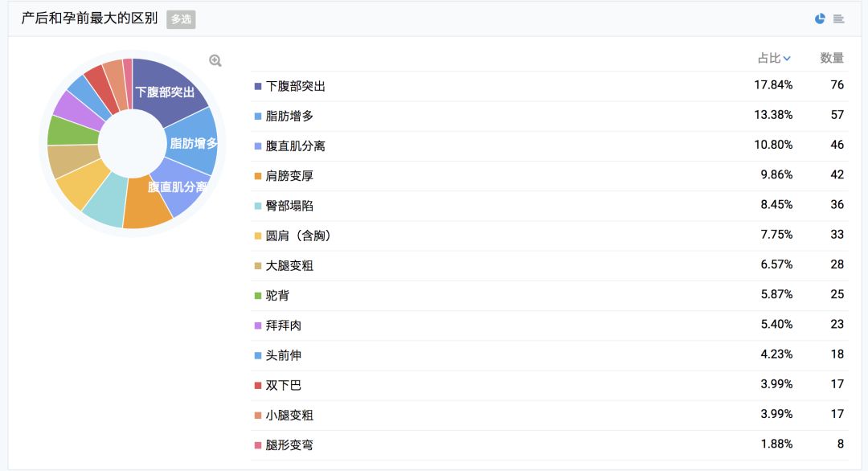The height and width of the screenshot is (471, 868).
Task: Click the 肩膀变厚 legend color square
Action: (x=257, y=176)
